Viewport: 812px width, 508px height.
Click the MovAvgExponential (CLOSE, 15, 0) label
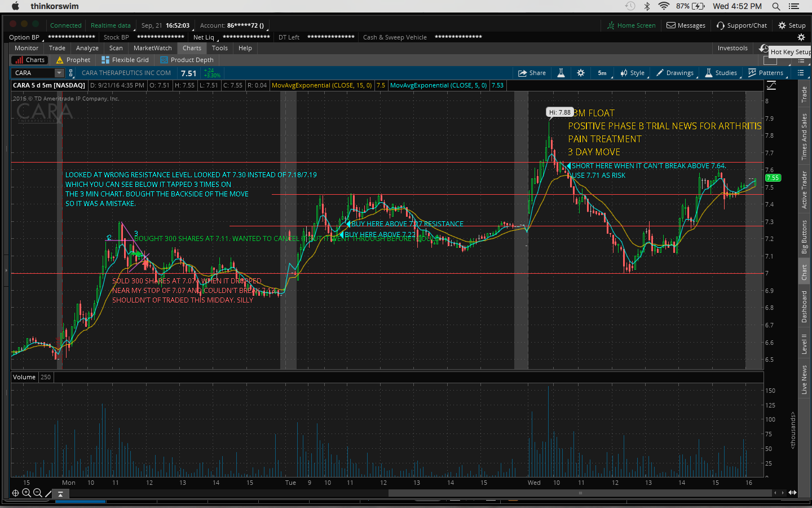(322, 85)
